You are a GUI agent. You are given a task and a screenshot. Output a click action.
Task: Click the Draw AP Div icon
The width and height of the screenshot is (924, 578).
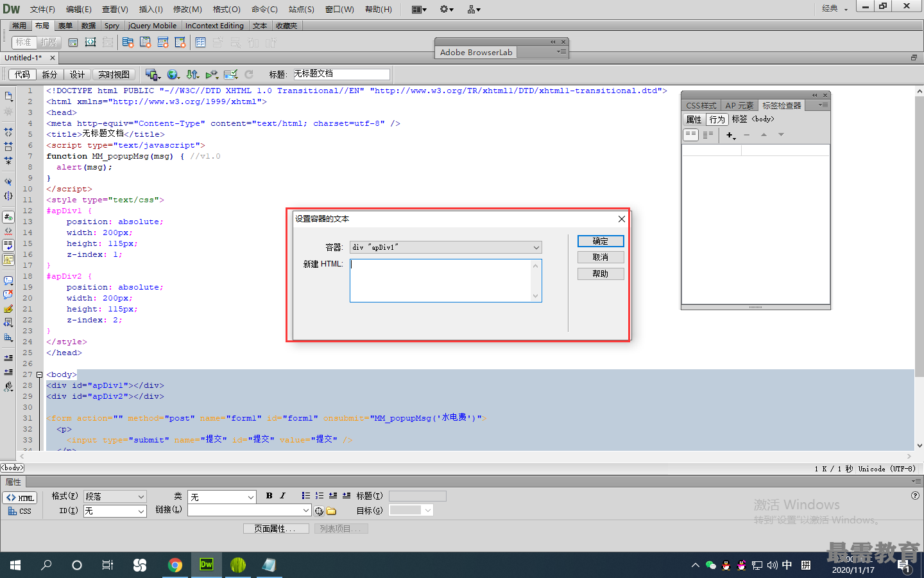[90, 42]
